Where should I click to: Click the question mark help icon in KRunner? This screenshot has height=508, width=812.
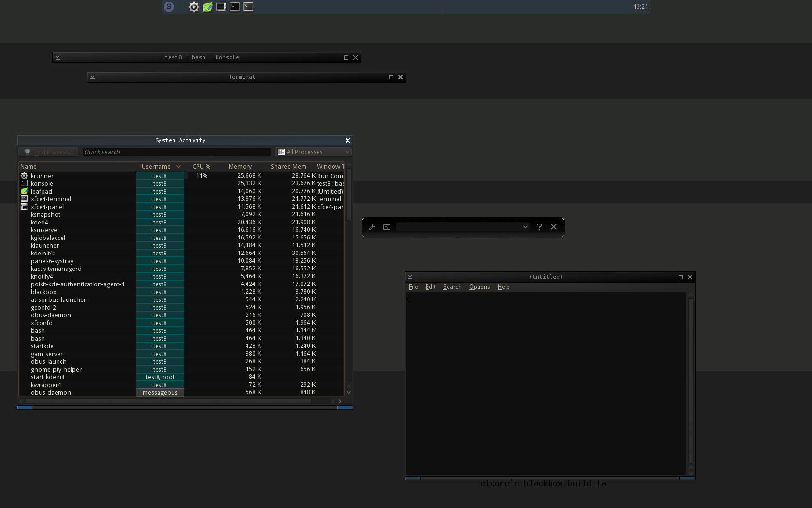click(x=539, y=227)
